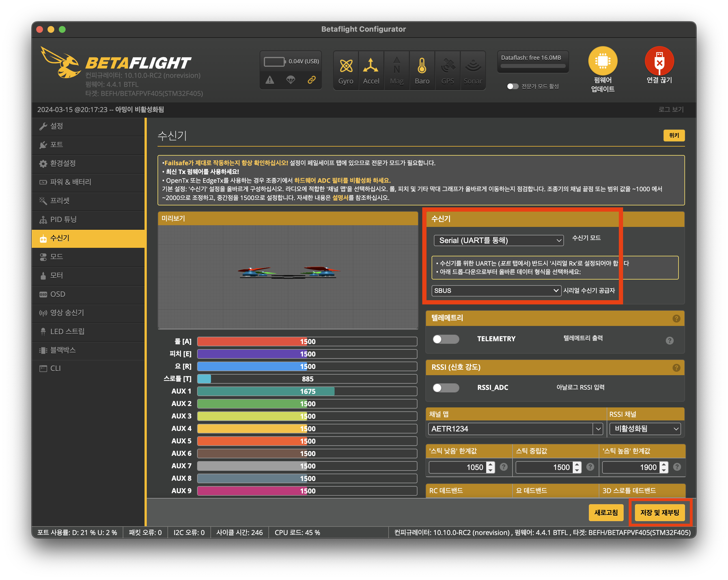This screenshot has width=728, height=580.
Task: Click the help icon in the telemetry header
Action: [676, 318]
